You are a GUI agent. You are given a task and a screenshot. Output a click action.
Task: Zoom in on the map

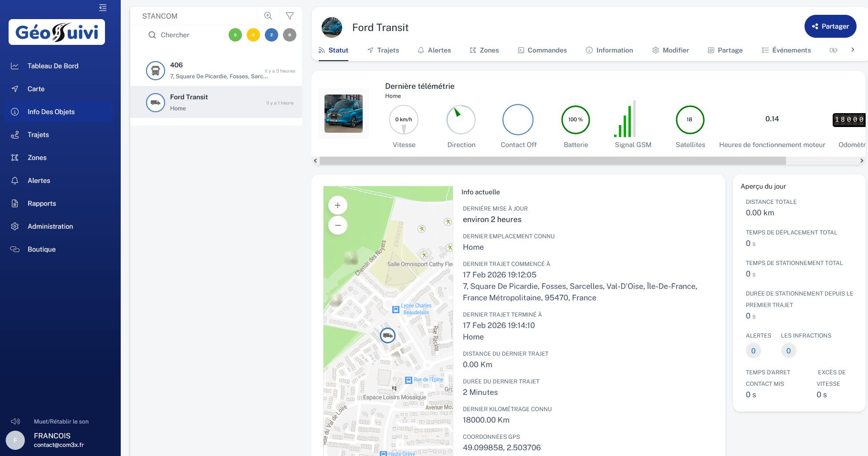point(337,205)
